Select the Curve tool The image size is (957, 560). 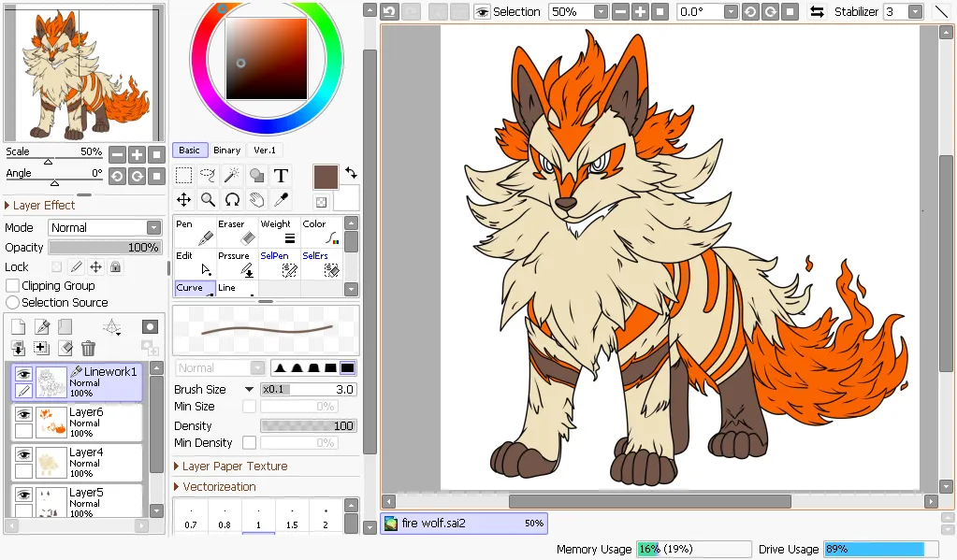pos(195,288)
